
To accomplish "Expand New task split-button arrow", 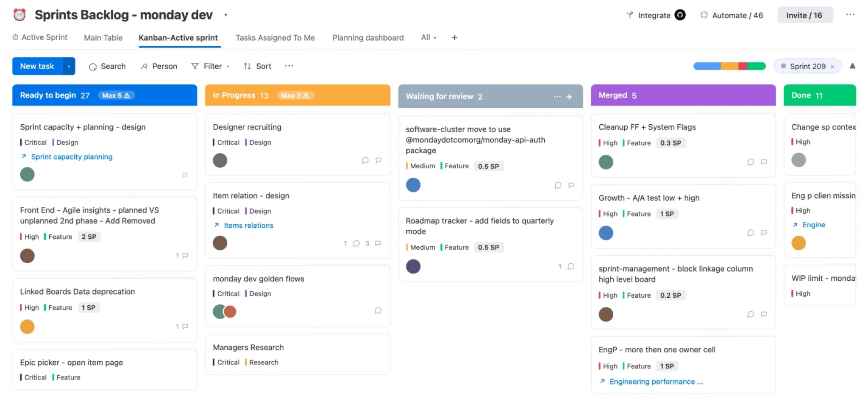I will (69, 66).
